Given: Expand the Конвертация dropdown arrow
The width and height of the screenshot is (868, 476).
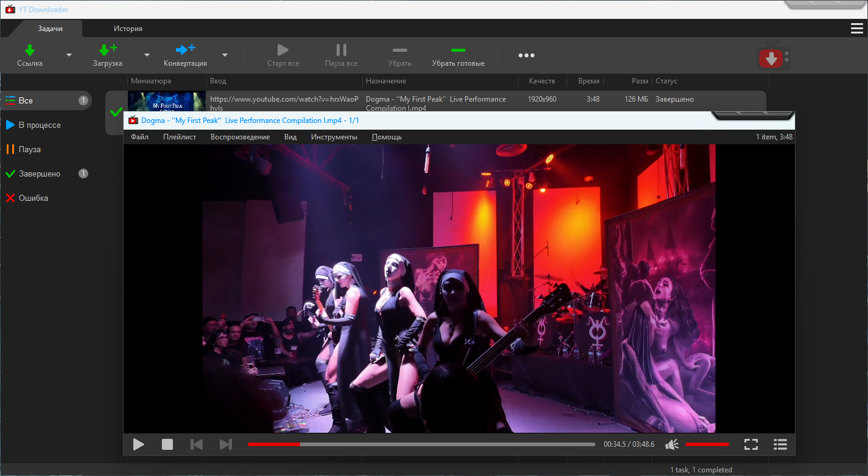Looking at the screenshot, I should [225, 55].
